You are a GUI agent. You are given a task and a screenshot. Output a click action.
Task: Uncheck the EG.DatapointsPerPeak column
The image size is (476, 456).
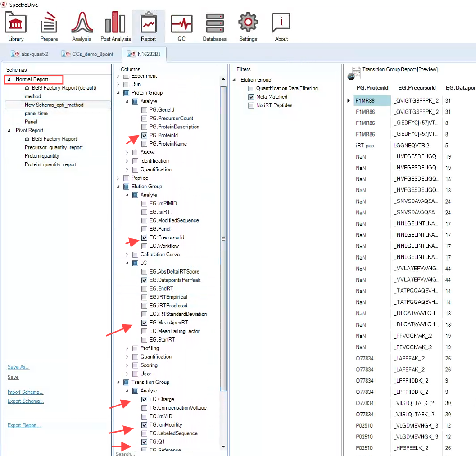[x=145, y=280]
